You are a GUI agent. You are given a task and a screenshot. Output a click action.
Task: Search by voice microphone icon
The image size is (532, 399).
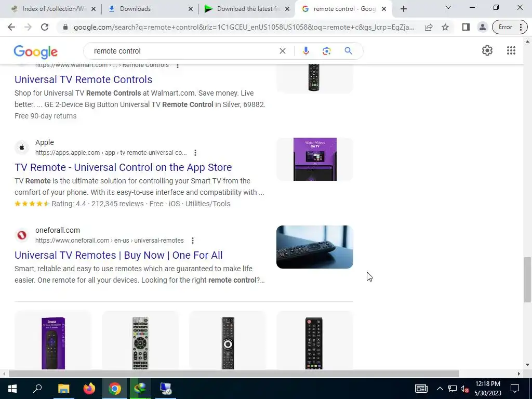coord(305,51)
